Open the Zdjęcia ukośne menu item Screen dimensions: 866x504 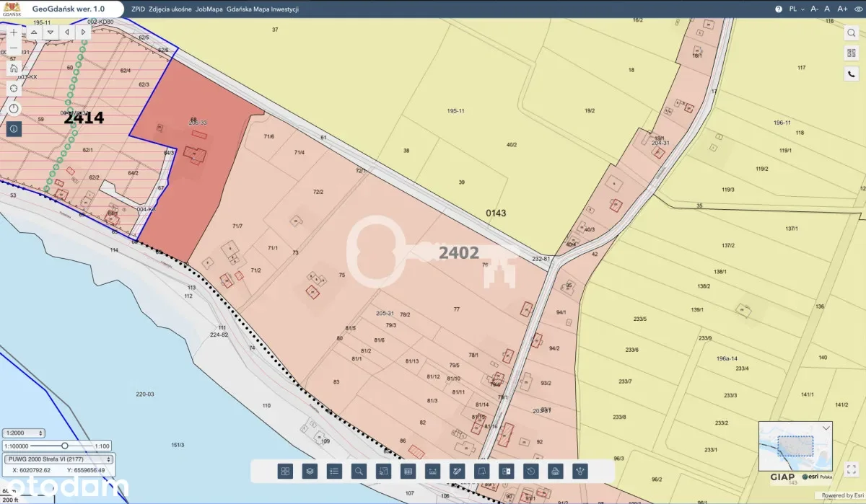(x=170, y=9)
